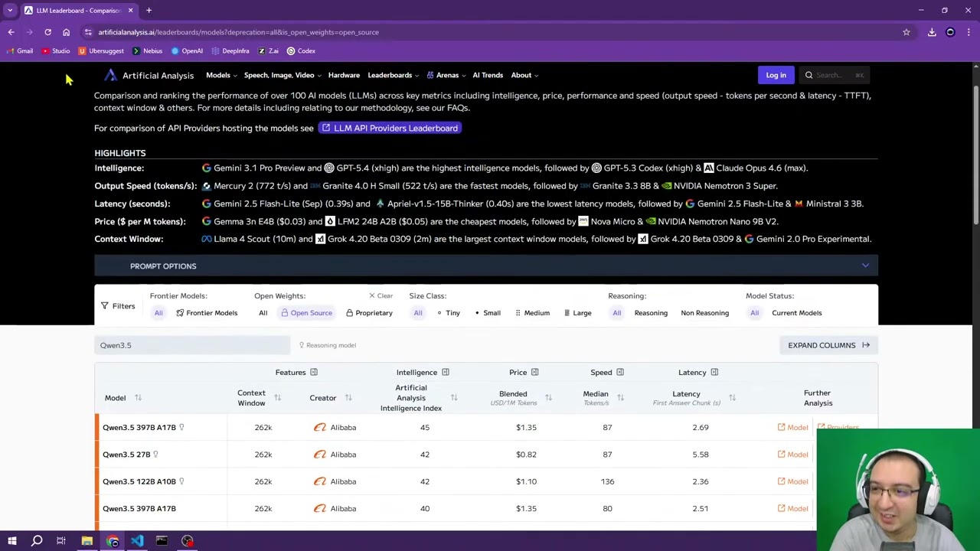Click Expand Columns button
The width and height of the screenshot is (980, 551).
tap(828, 345)
